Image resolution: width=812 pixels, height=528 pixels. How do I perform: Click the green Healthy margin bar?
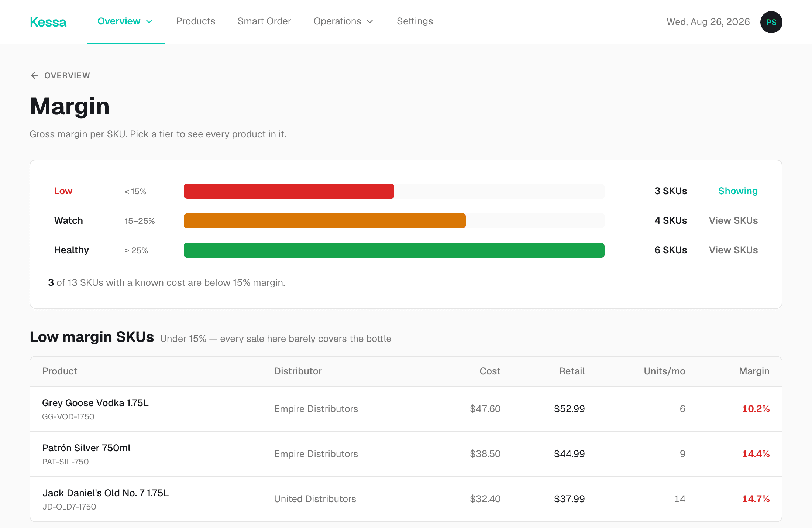pos(394,250)
